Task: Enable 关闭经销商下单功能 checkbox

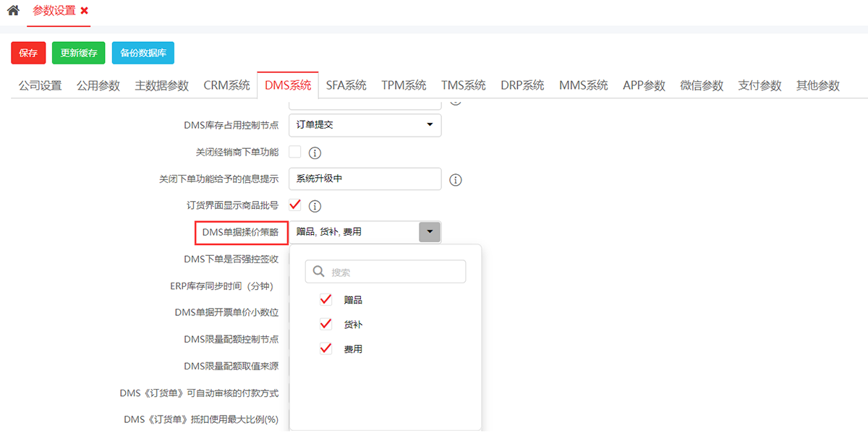Action: pyautogui.click(x=295, y=152)
